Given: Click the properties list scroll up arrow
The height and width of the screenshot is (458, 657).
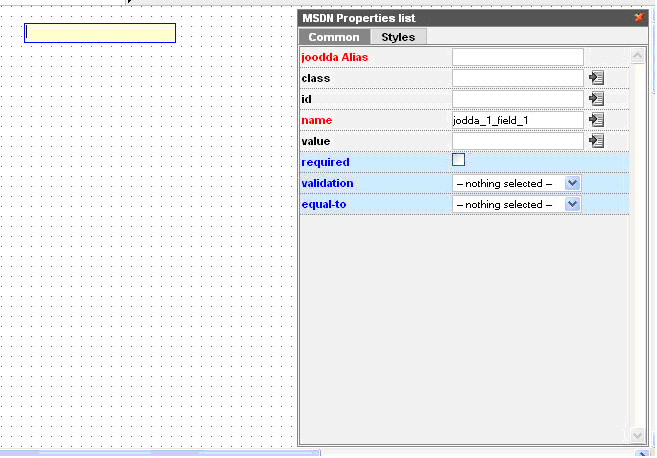Looking at the screenshot, I should (x=637, y=56).
